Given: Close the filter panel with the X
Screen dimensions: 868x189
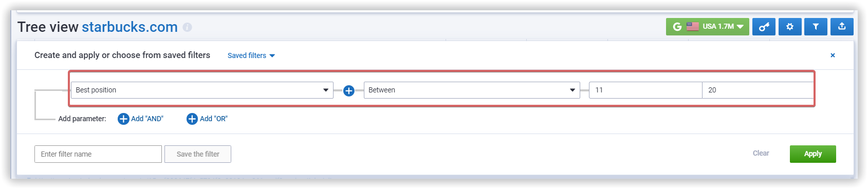Looking at the screenshot, I should tap(833, 55).
